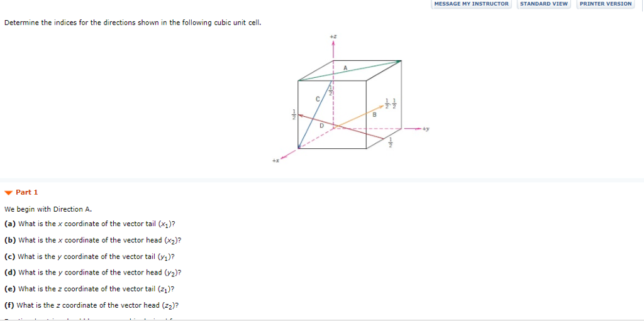This screenshot has width=644, height=321.
Task: Click label D on the cube diagram
Action: 321,125
